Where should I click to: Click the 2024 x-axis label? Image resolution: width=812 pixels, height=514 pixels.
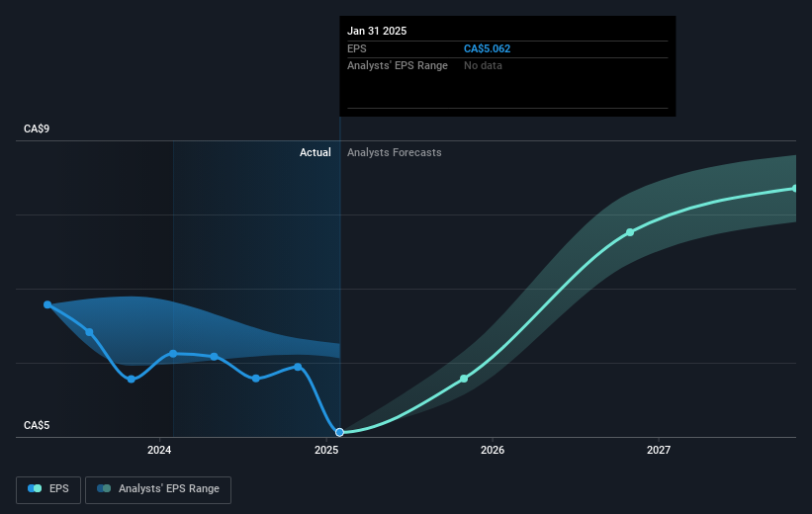[159, 450]
